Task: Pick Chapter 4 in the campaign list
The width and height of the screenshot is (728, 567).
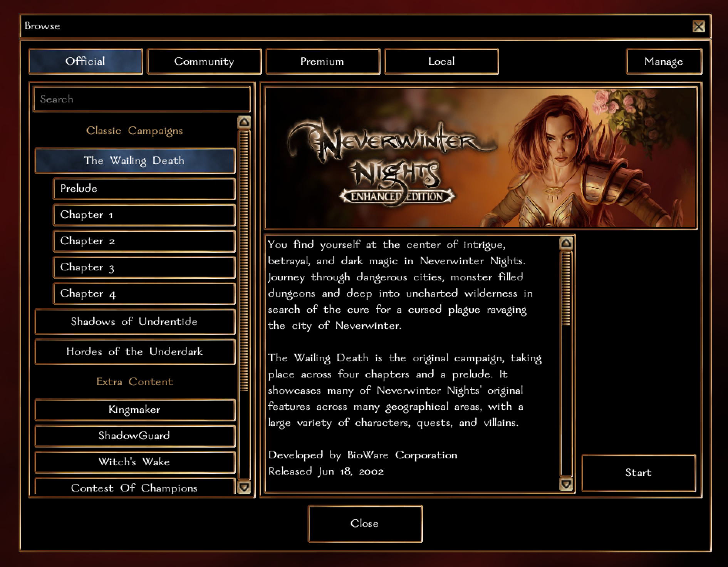Action: pyautogui.click(x=144, y=294)
